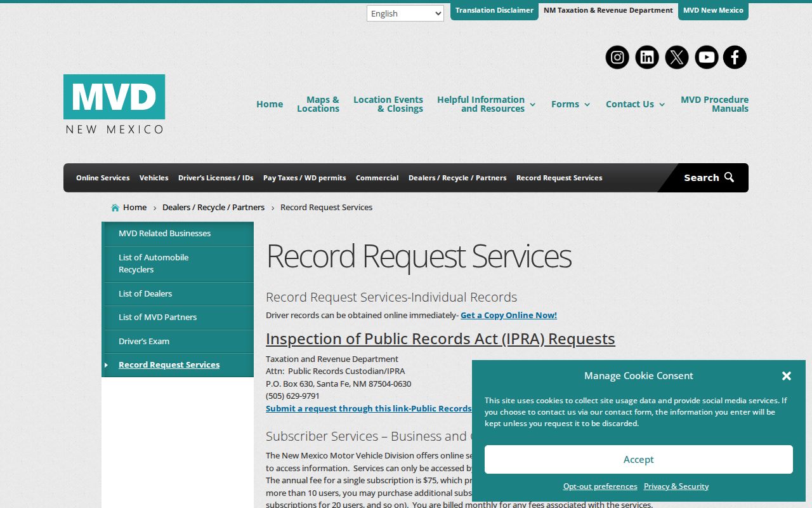Select Vehicles in dark navbar

[x=154, y=178]
